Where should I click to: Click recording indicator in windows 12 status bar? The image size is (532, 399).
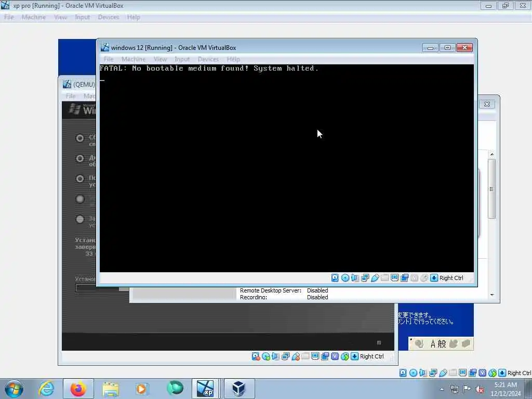pyautogui.click(x=404, y=278)
